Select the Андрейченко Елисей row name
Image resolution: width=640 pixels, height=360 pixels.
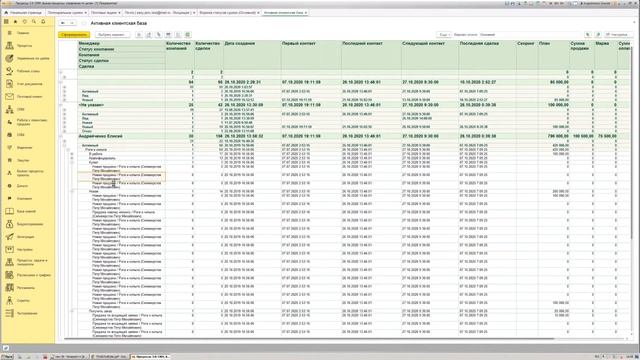tap(100, 136)
